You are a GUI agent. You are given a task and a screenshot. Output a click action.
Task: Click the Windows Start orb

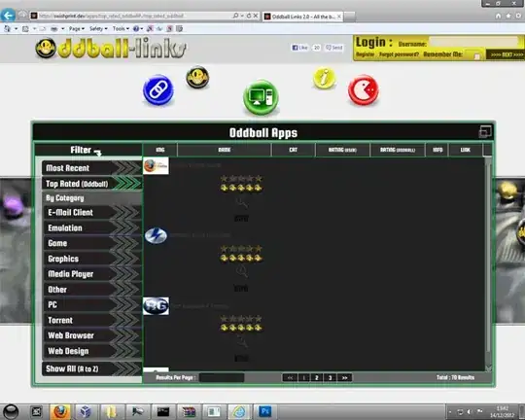tap(11, 411)
